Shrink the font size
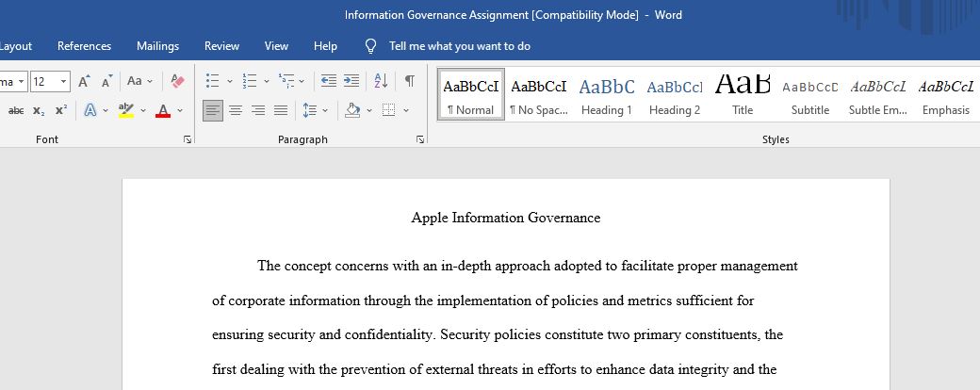Image resolution: width=980 pixels, height=390 pixels. [106, 81]
